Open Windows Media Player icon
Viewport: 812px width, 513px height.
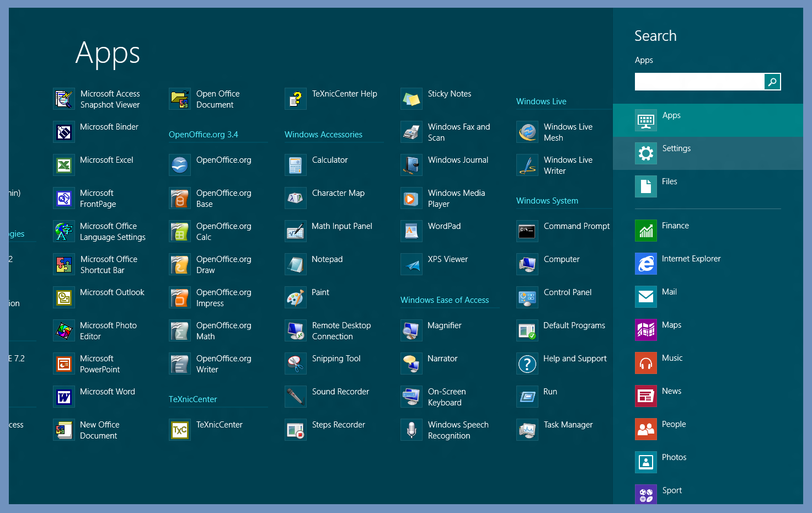[411, 199]
